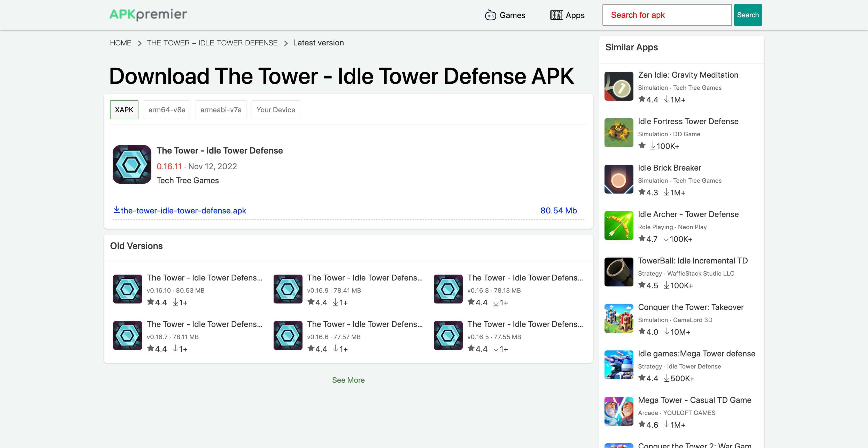Click the Games controller icon

(490, 15)
